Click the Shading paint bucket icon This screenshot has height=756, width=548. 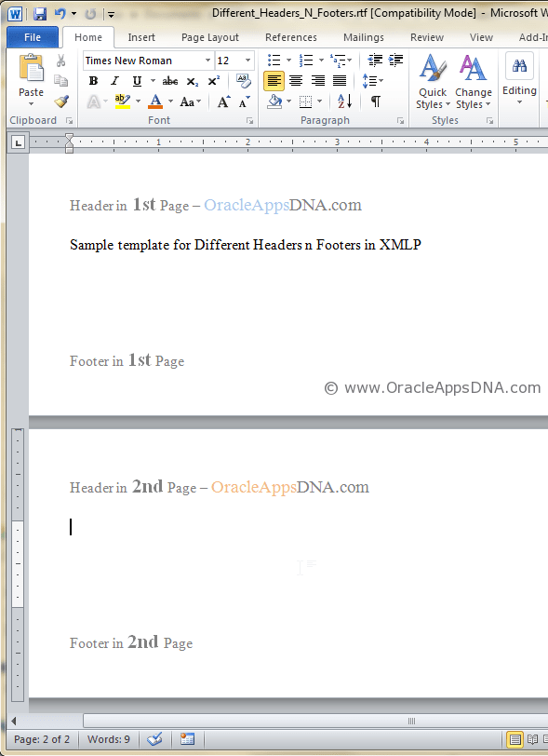click(274, 101)
